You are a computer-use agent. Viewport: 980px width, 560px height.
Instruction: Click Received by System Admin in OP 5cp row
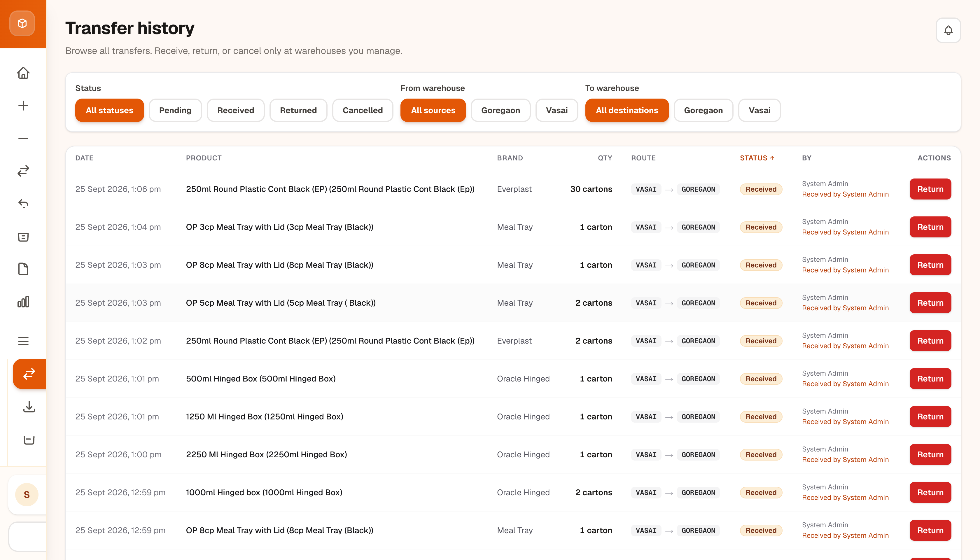(845, 308)
